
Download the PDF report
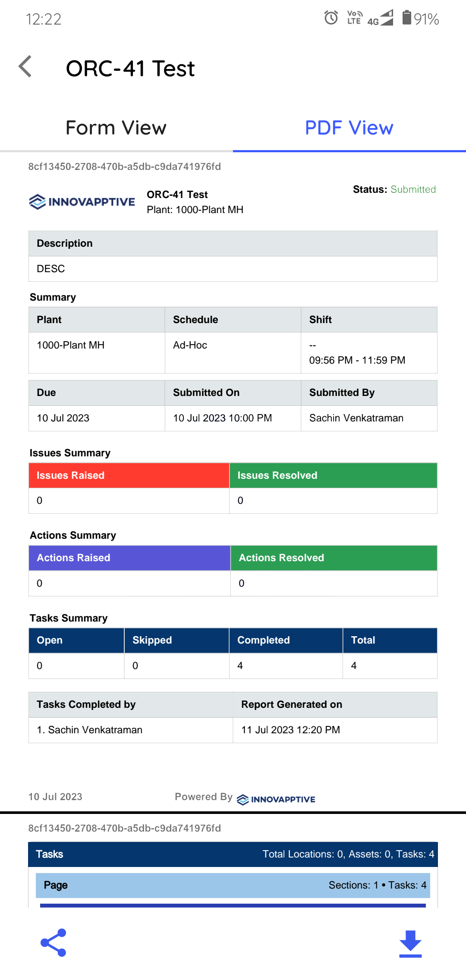(410, 944)
